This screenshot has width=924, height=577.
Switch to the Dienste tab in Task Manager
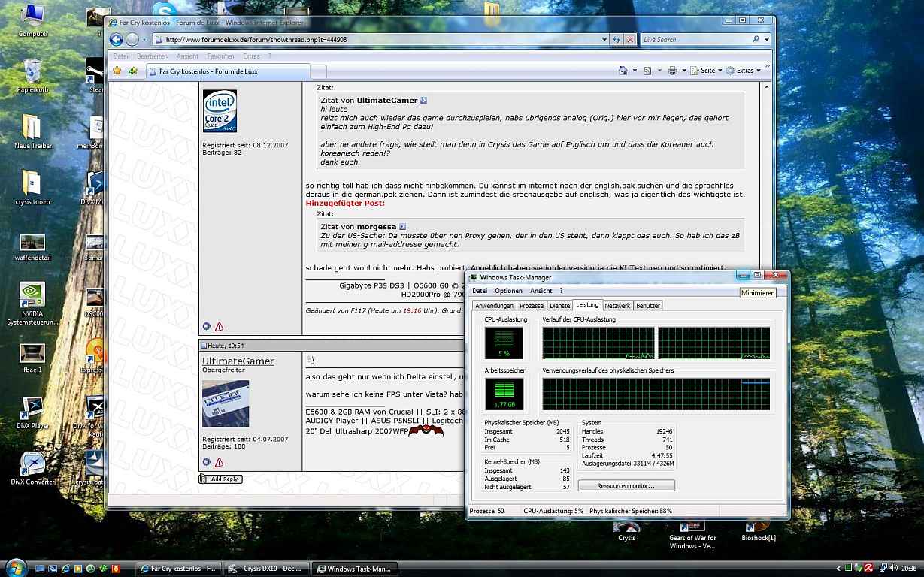click(x=559, y=306)
